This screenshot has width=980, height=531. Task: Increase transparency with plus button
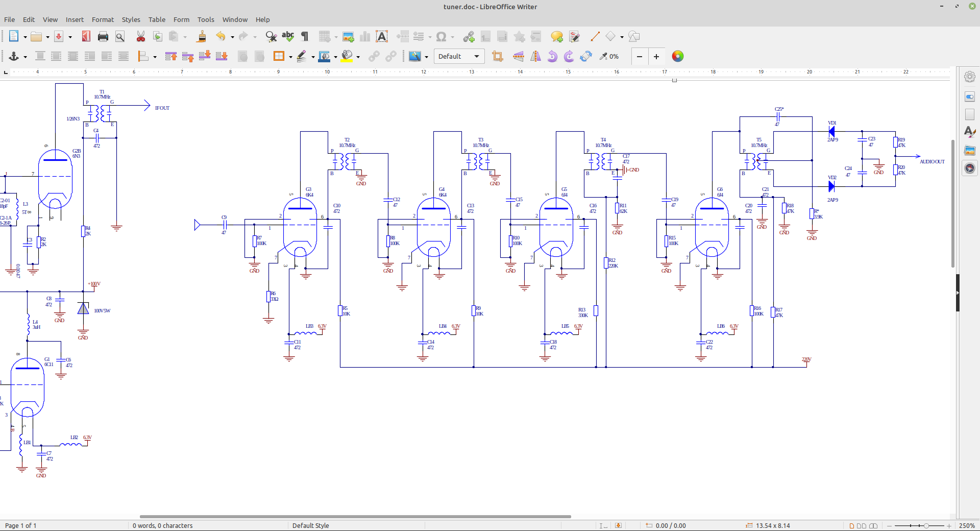656,56
